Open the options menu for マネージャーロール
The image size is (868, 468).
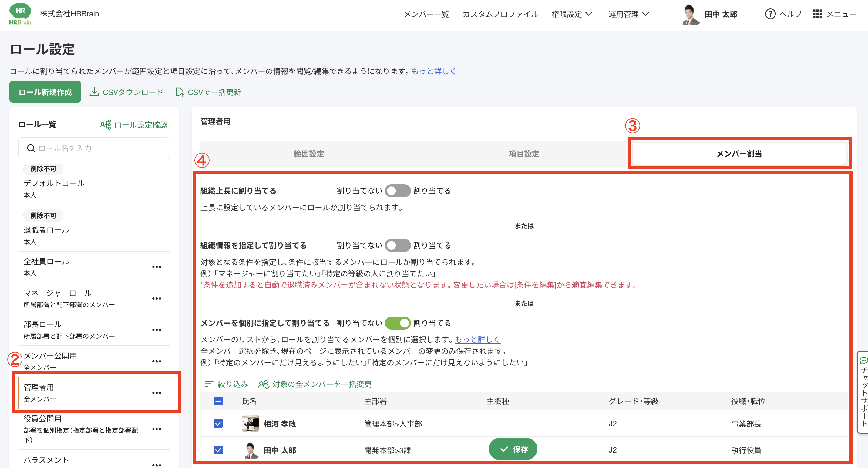click(156, 298)
